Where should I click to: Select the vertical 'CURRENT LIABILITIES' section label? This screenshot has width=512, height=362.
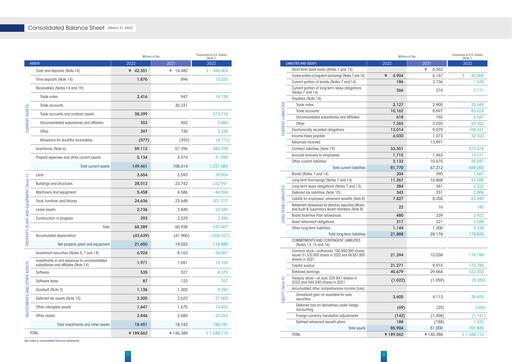click(x=283, y=119)
